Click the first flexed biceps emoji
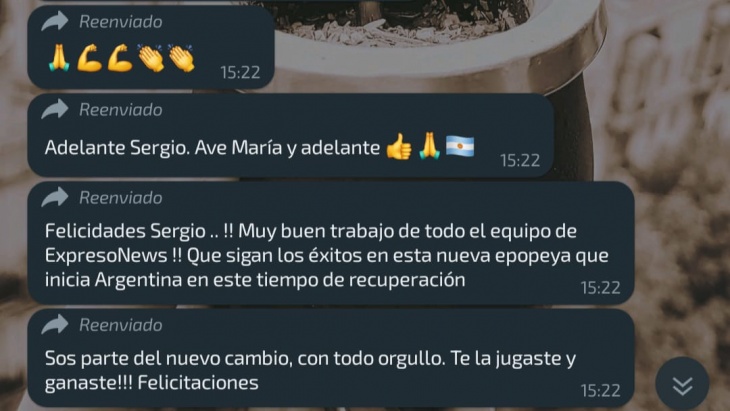Image resolution: width=730 pixels, height=411 pixels. [89, 58]
